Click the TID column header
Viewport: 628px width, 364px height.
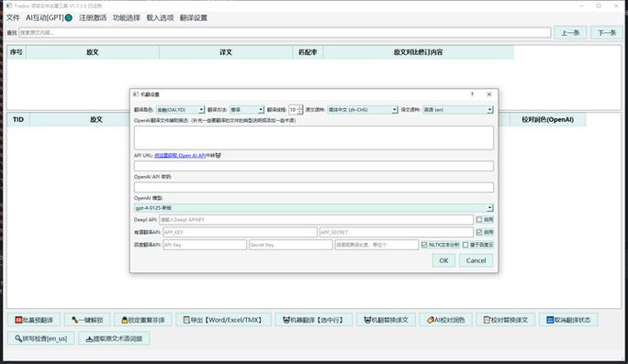pos(18,119)
